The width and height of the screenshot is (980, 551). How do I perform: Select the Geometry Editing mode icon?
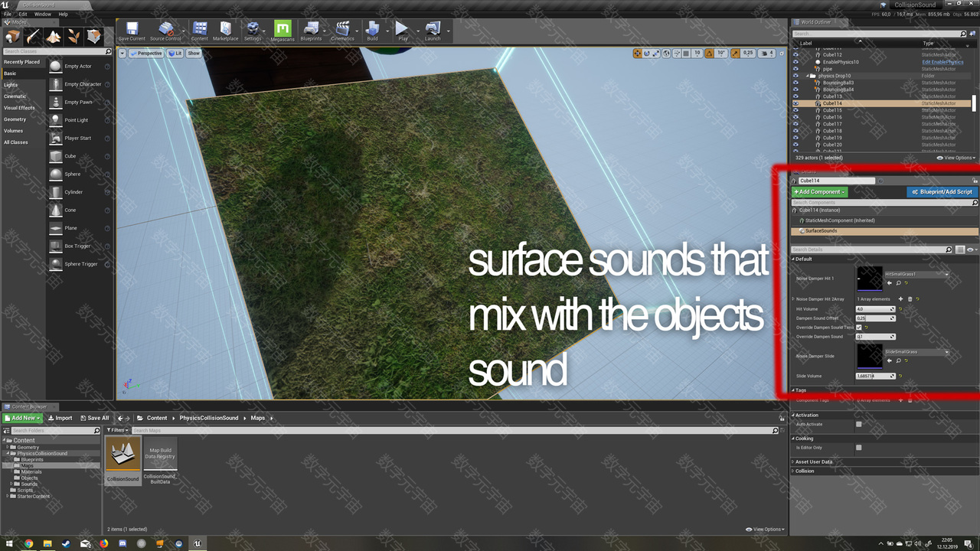93,37
